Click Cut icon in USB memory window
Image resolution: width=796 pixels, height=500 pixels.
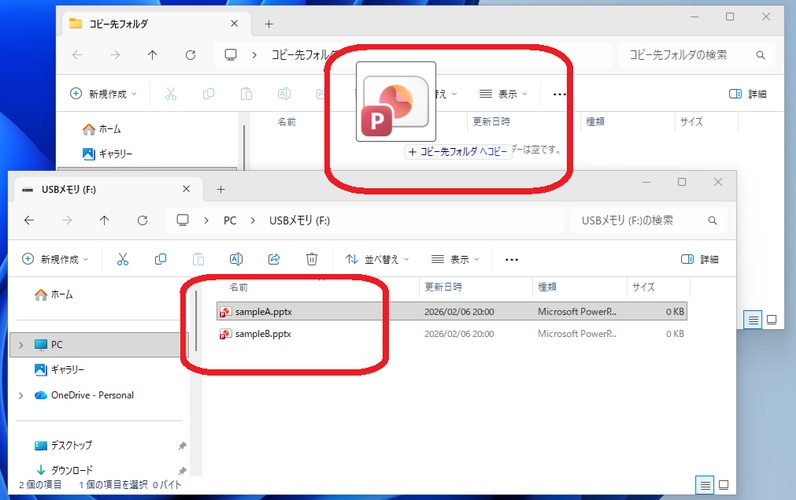coord(123,259)
